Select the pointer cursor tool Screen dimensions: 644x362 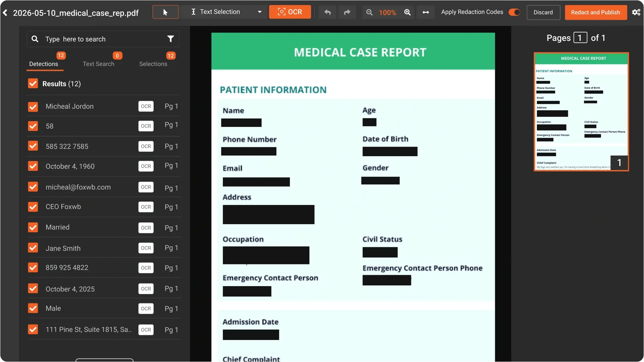point(166,12)
